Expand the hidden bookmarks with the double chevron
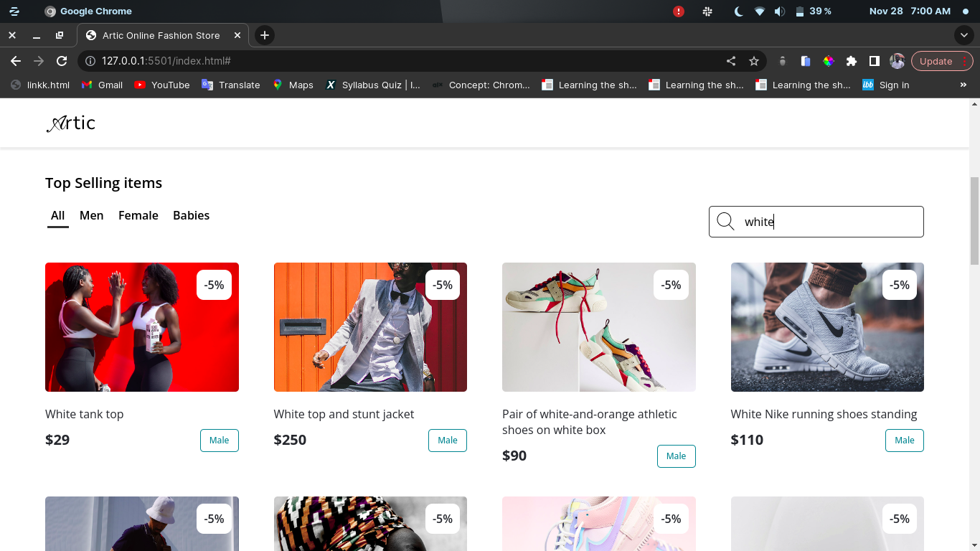The width and height of the screenshot is (980, 551). coord(963,85)
